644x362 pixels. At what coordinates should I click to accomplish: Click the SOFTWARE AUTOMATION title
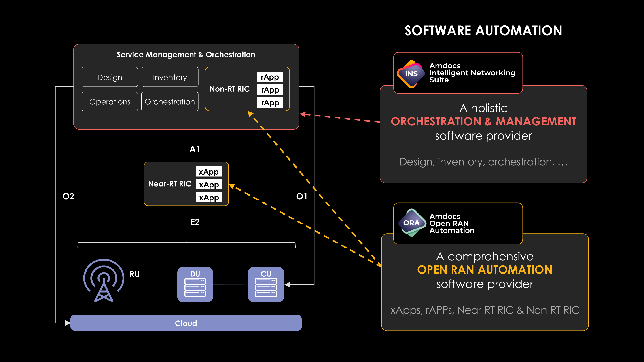[483, 31]
